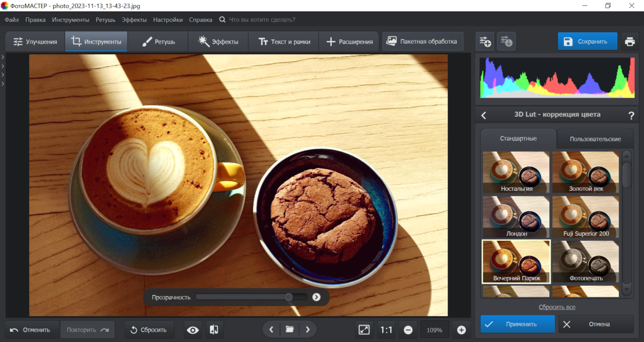The image size is (644, 342).
Task: Click the fit-to-screen icon
Action: (364, 330)
